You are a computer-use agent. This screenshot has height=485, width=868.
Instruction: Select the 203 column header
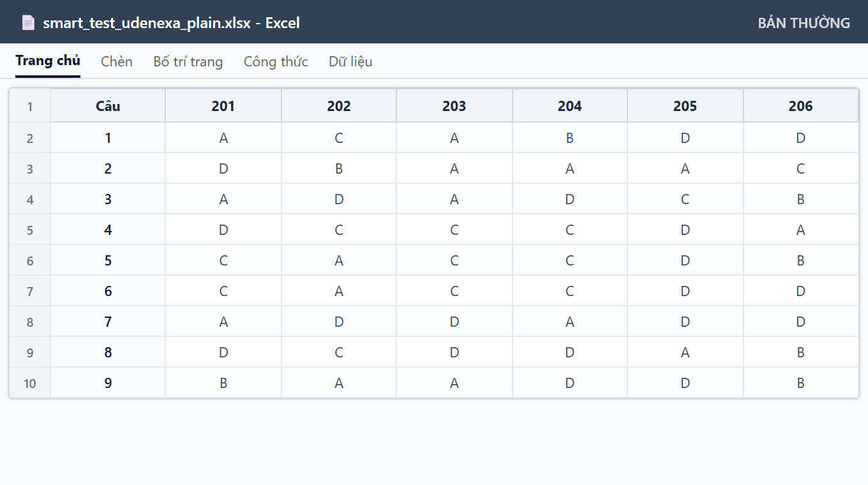tap(454, 106)
